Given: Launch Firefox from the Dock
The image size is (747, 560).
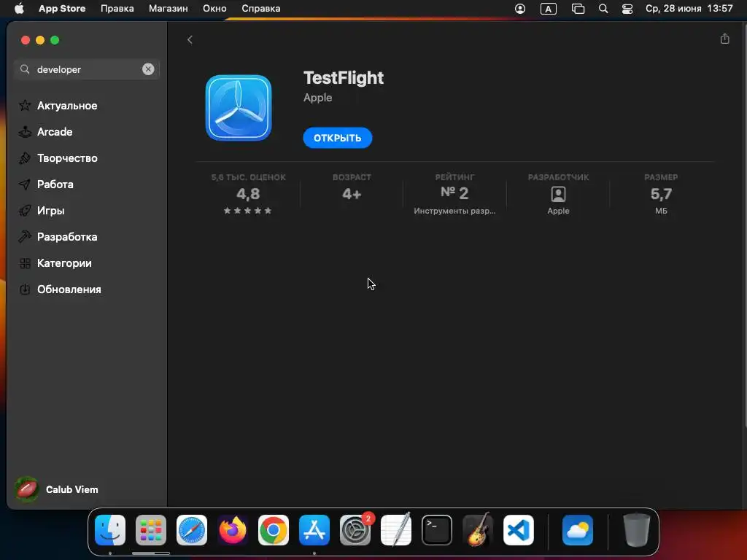Looking at the screenshot, I should [x=233, y=530].
